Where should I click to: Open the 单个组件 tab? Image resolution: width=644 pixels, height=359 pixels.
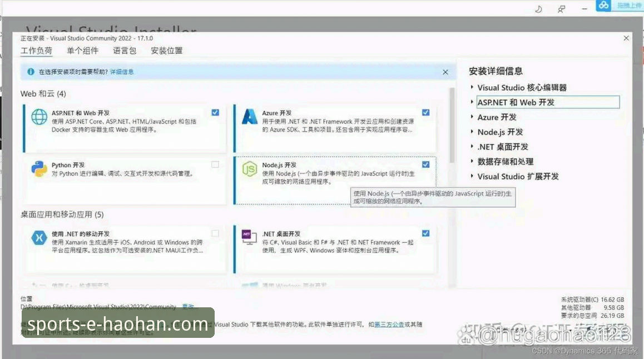(82, 51)
